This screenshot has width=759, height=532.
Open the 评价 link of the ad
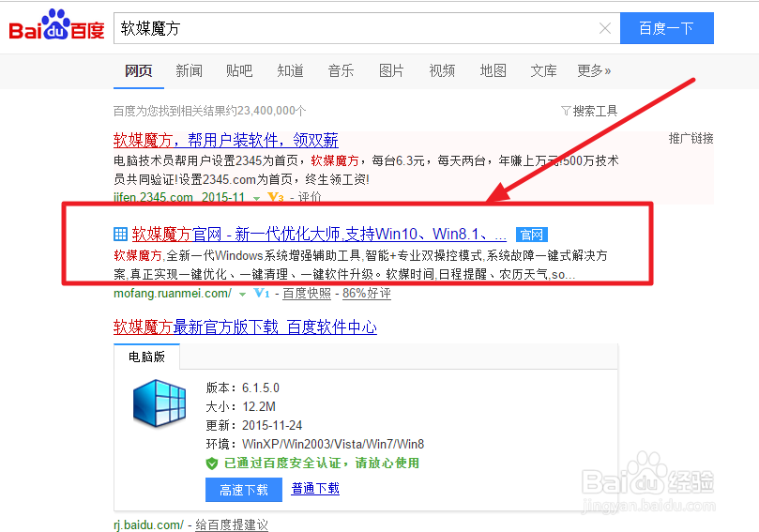310,197
